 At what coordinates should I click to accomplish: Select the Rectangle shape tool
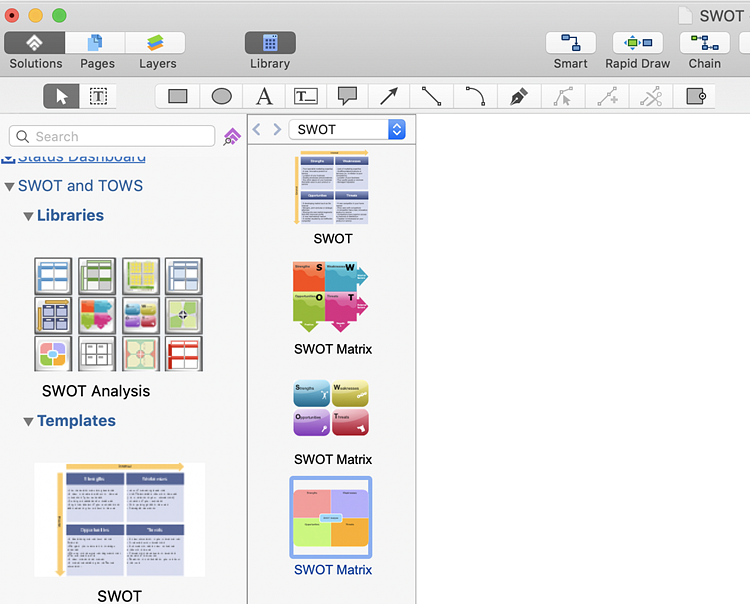[178, 96]
